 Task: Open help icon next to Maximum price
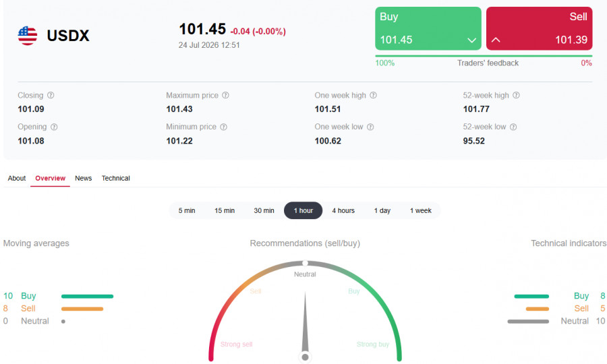[225, 95]
